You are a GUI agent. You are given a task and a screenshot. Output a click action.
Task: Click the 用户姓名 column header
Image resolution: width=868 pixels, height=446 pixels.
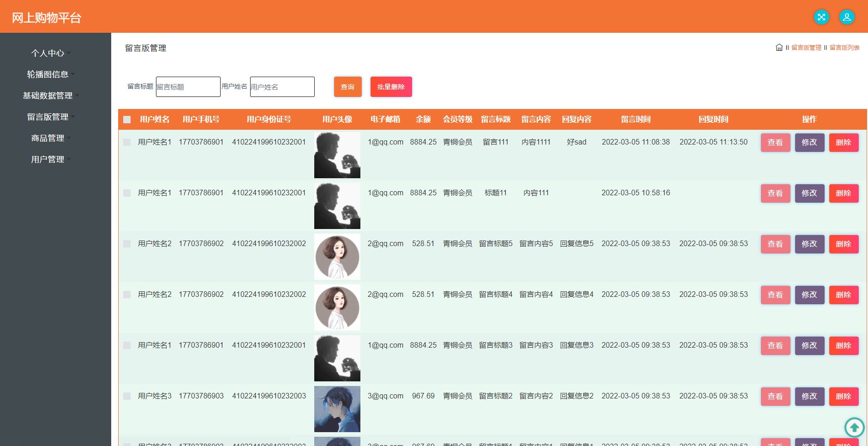(155, 119)
